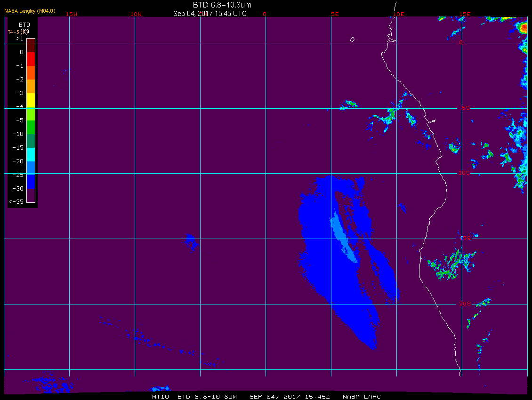Click the '5S' latitude label

click(466, 108)
